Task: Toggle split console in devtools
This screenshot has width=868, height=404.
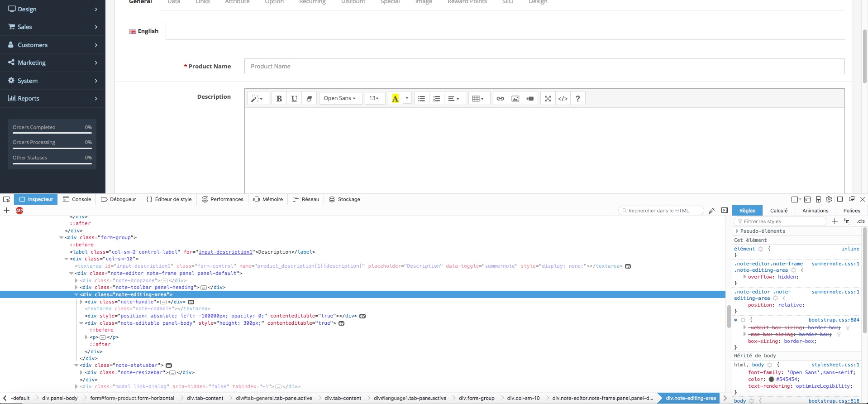Action: click(807, 199)
